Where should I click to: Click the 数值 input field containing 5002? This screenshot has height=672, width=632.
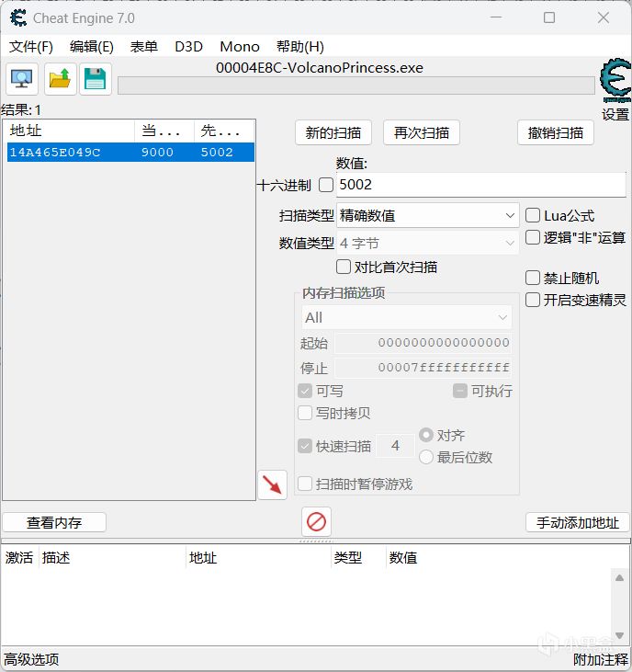click(x=480, y=185)
